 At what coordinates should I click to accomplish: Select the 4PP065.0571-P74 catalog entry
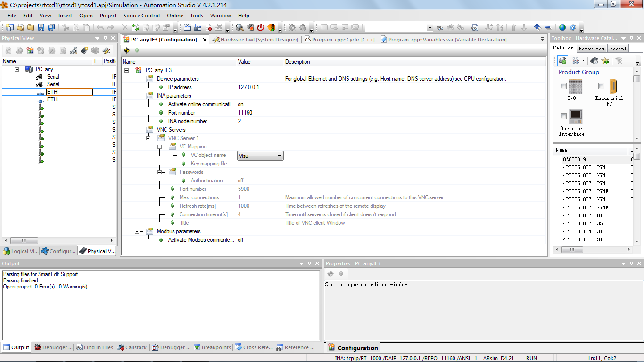tap(584, 183)
